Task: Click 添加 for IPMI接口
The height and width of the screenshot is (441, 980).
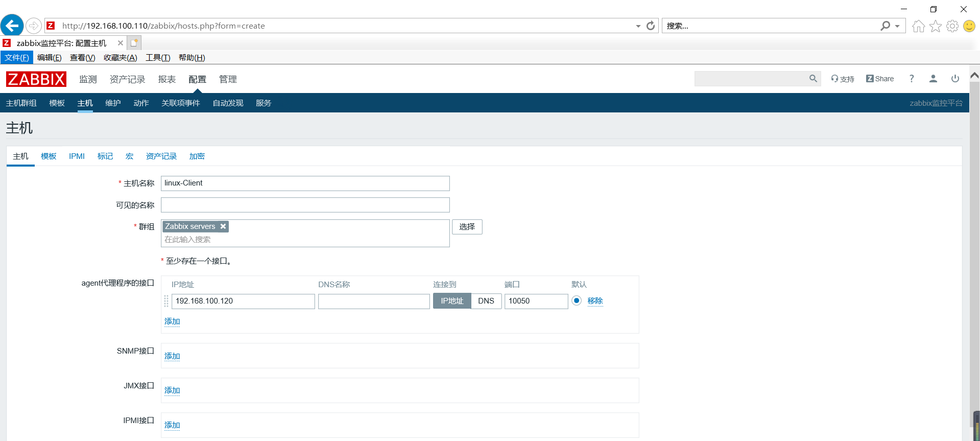Action: coord(172,425)
